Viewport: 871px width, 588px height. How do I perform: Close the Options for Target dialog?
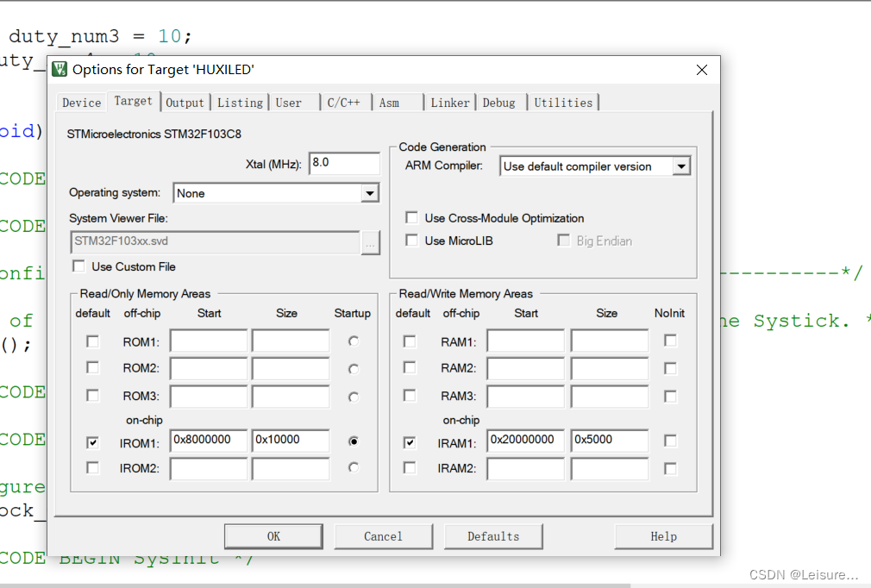[x=702, y=70]
